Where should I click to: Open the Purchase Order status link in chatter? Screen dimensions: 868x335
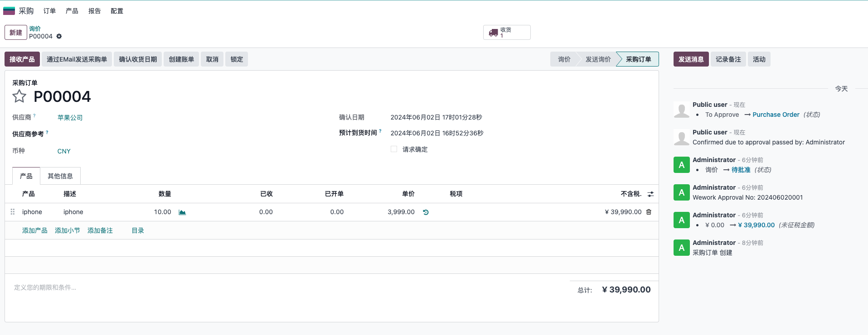point(776,115)
